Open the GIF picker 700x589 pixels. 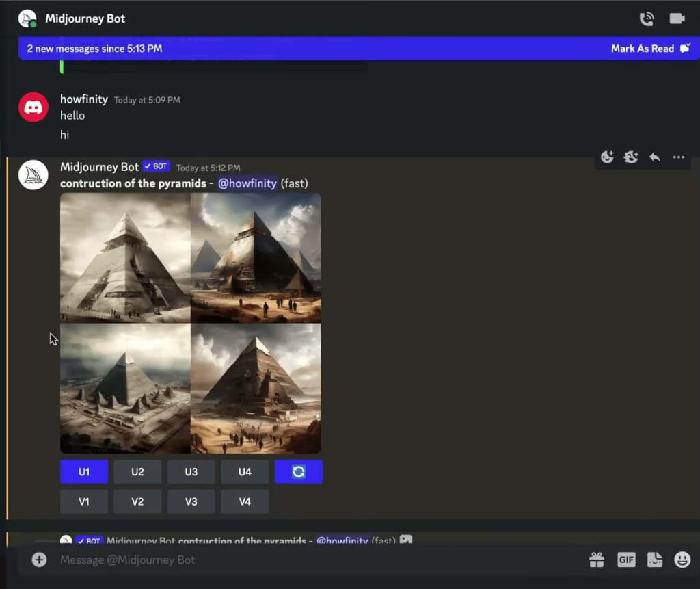[626, 560]
